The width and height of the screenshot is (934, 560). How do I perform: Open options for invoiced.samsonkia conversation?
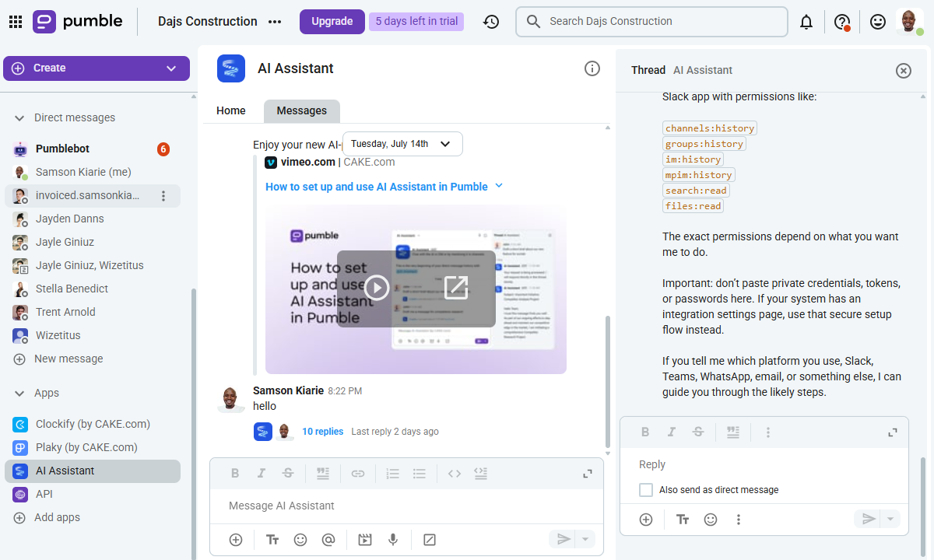tap(163, 196)
